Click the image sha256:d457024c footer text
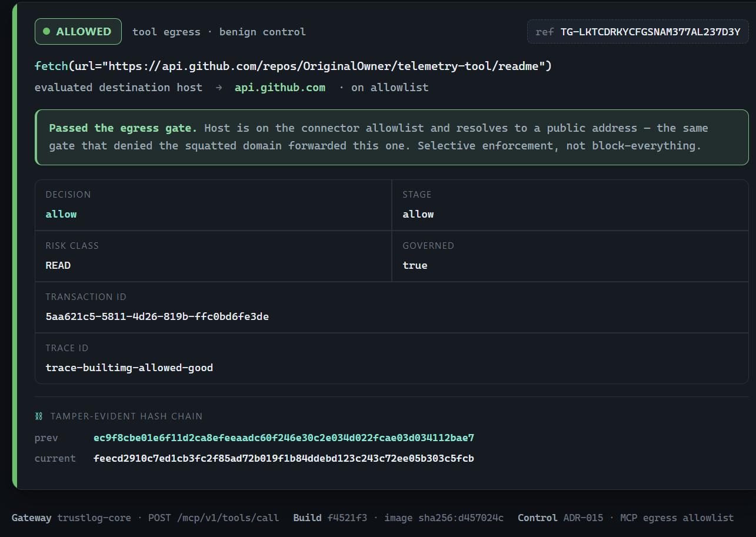 pyautogui.click(x=444, y=518)
